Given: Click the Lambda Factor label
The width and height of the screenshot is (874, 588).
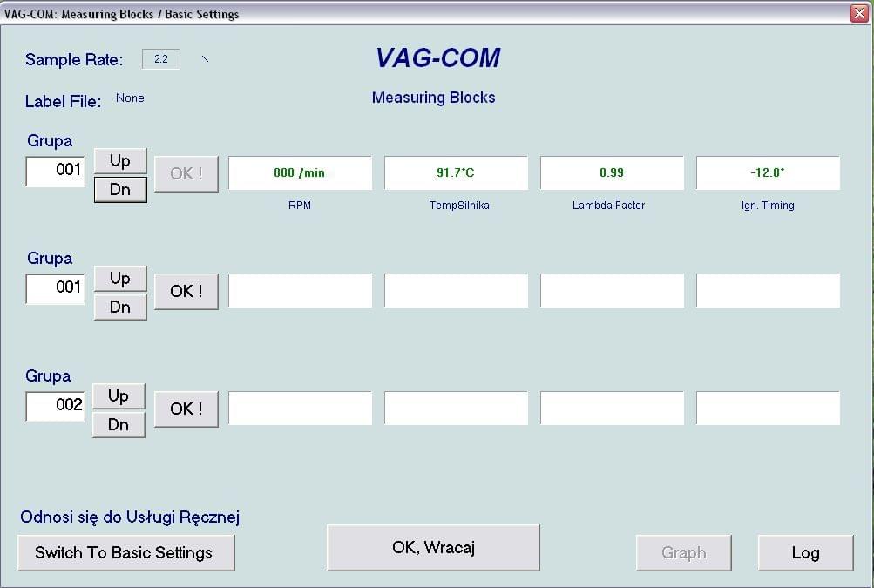Looking at the screenshot, I should point(609,205).
